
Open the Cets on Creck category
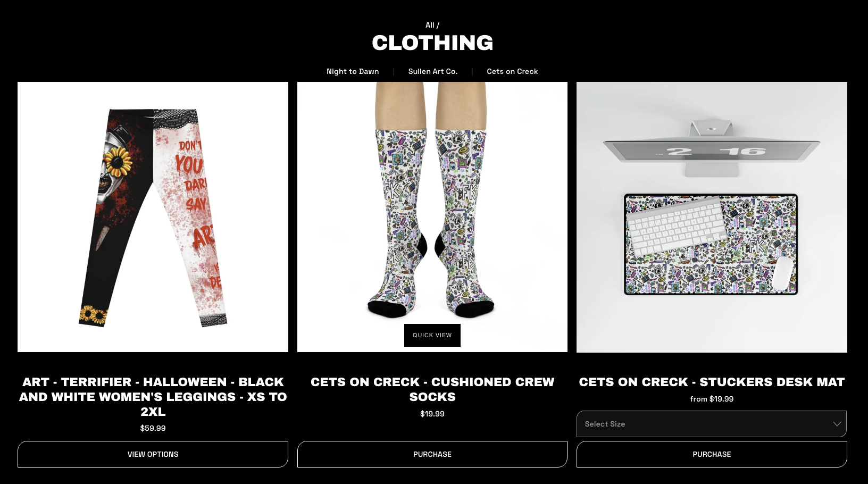point(512,71)
